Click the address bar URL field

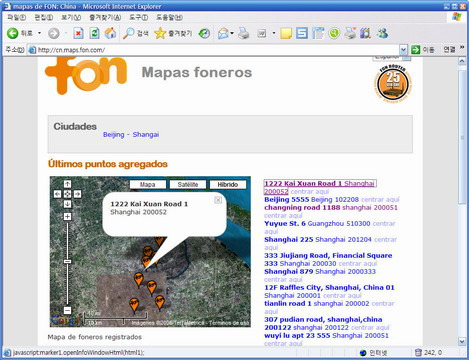click(213, 50)
